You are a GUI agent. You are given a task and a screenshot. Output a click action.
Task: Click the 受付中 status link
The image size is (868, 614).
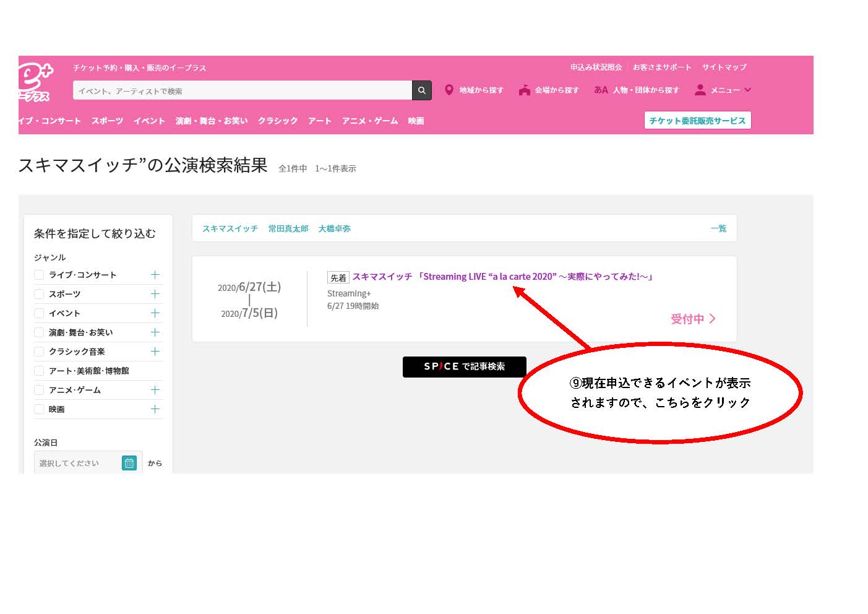(687, 319)
